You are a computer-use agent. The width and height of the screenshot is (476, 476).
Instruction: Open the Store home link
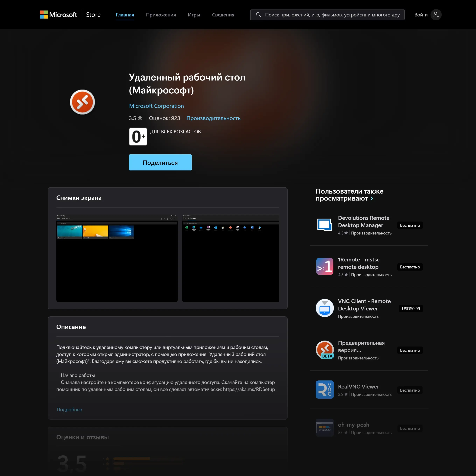pyautogui.click(x=93, y=15)
